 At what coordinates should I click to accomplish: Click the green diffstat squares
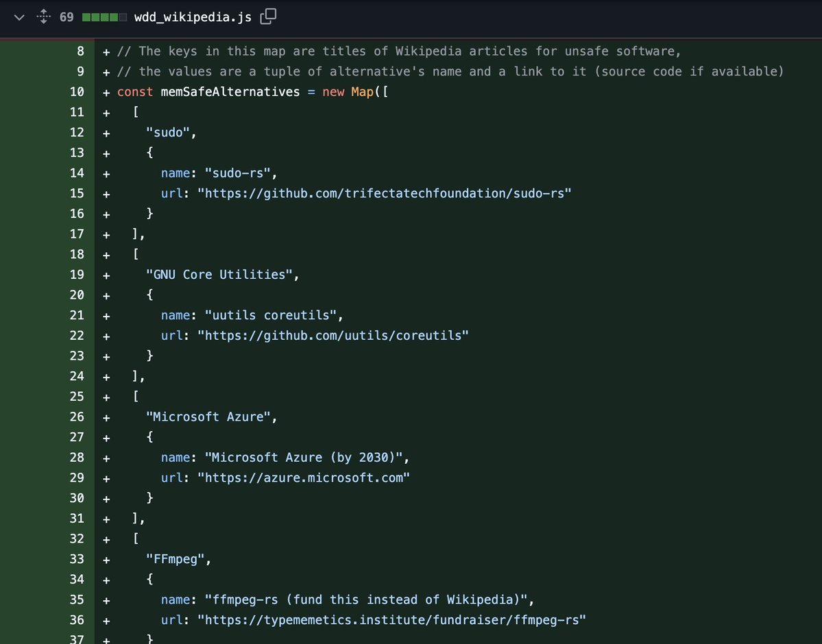click(104, 17)
